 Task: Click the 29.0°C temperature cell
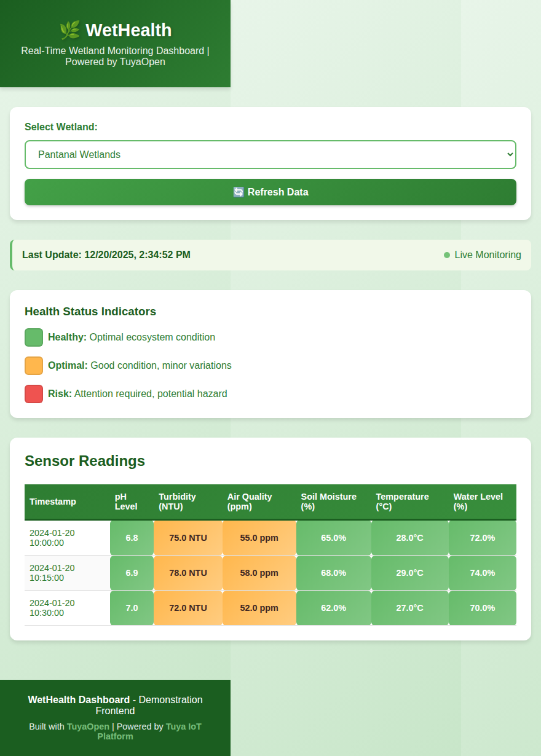[x=410, y=573]
